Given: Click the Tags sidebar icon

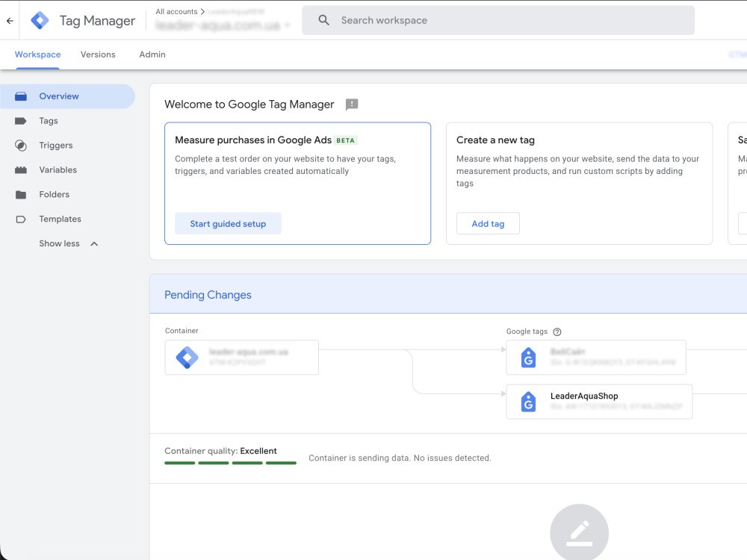Looking at the screenshot, I should click(21, 121).
